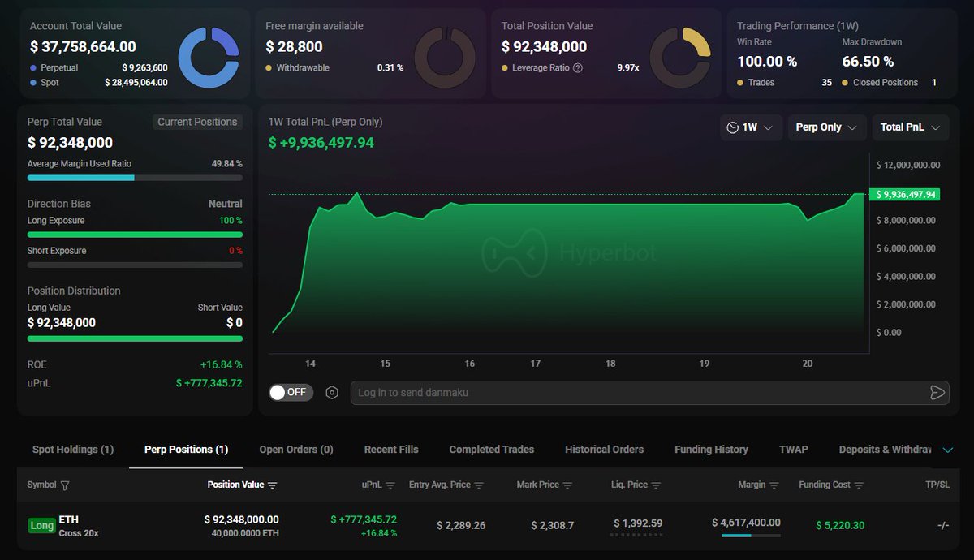Open the Total PnL dropdown
This screenshot has height=560, width=974.
(910, 127)
